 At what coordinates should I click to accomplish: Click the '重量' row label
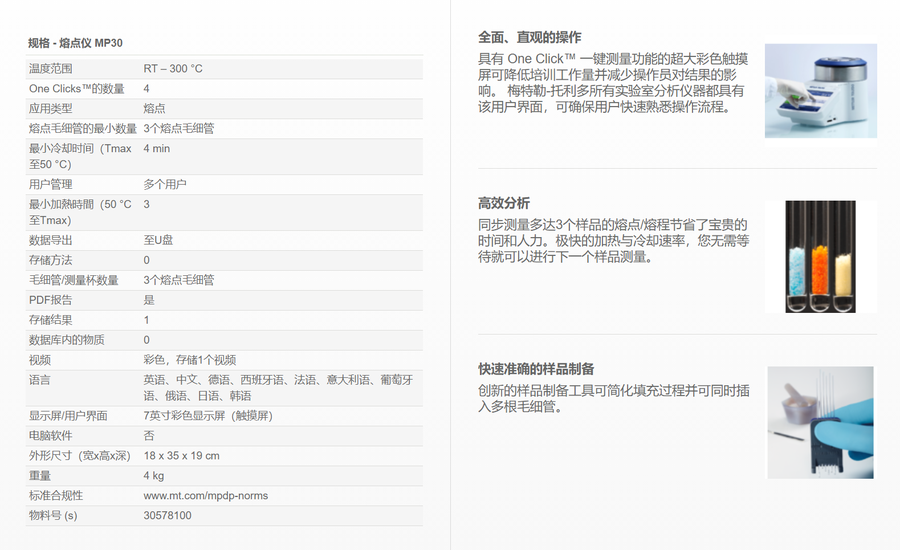pos(40,475)
